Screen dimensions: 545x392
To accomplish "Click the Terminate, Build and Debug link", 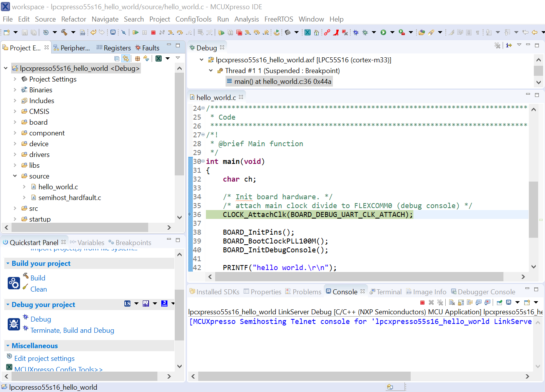I will pos(72,330).
